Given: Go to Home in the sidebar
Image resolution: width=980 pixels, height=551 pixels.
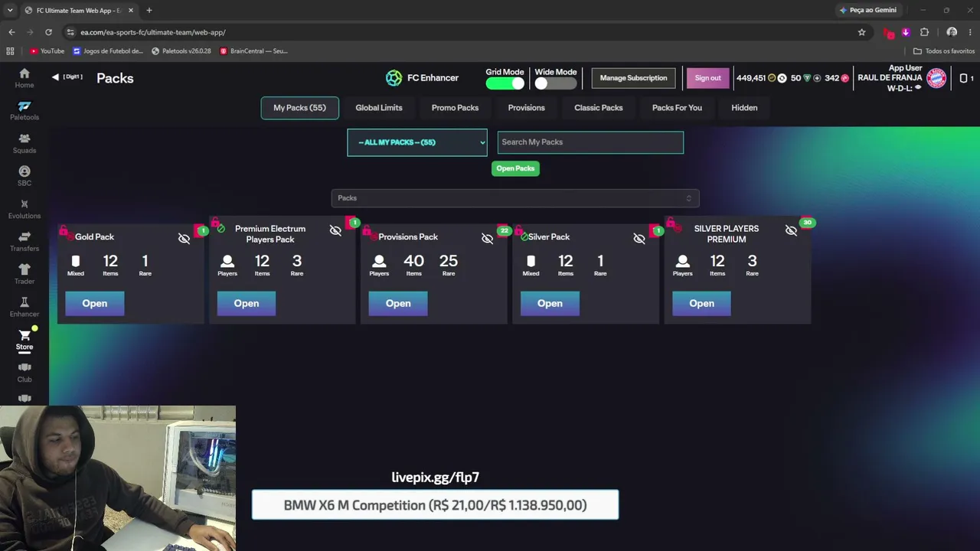Looking at the screenshot, I should [x=24, y=77].
